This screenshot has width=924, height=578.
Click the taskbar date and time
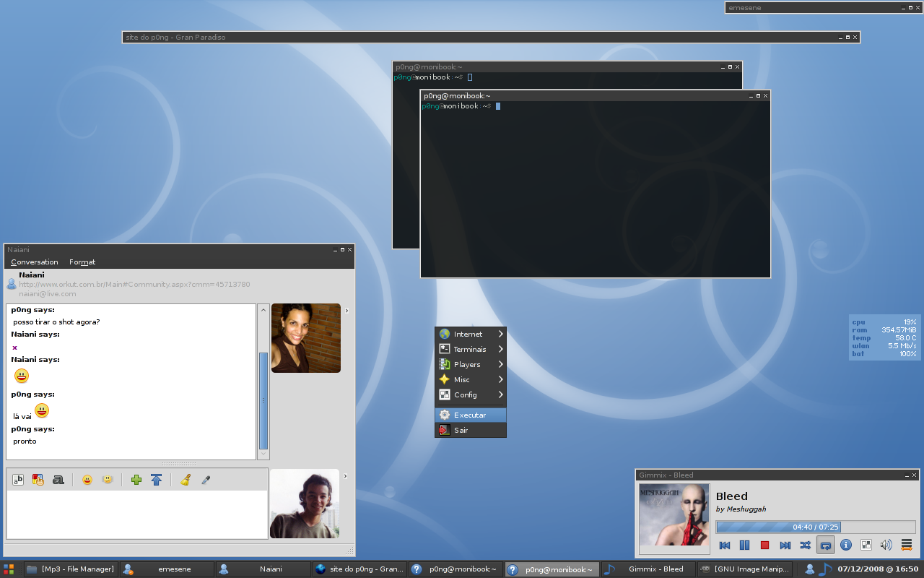(x=878, y=569)
